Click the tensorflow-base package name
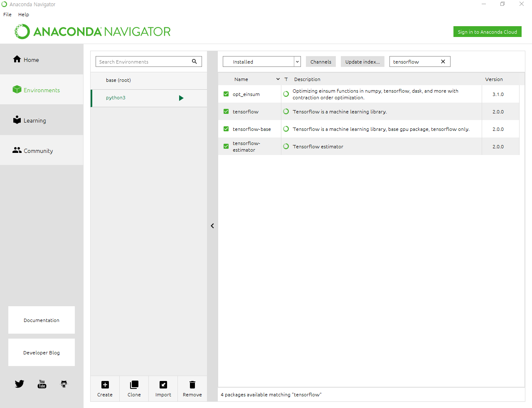Viewport: 532px width, 408px height. pyautogui.click(x=252, y=129)
